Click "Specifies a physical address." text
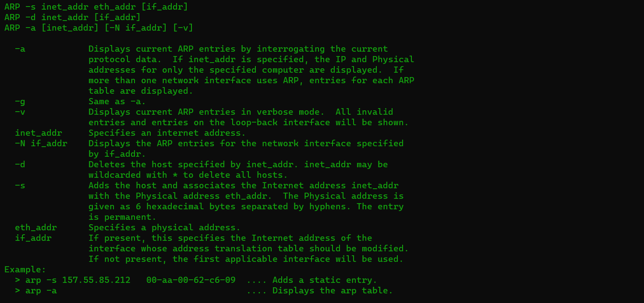Viewport: 644px width, 303px height. pos(164,227)
